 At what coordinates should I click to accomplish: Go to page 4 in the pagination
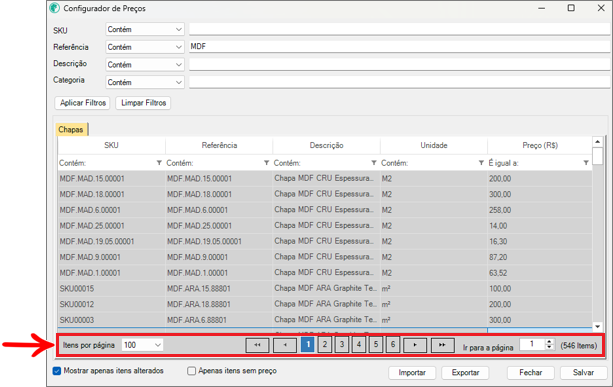point(358,345)
